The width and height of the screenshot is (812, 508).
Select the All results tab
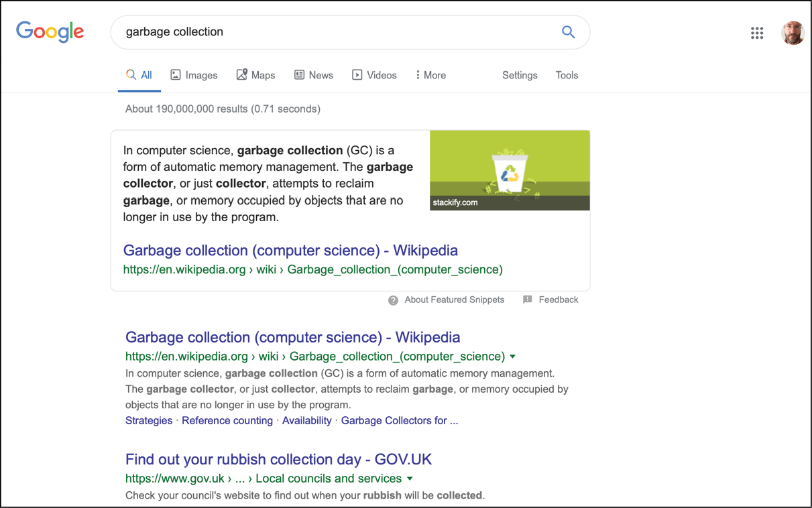click(139, 75)
